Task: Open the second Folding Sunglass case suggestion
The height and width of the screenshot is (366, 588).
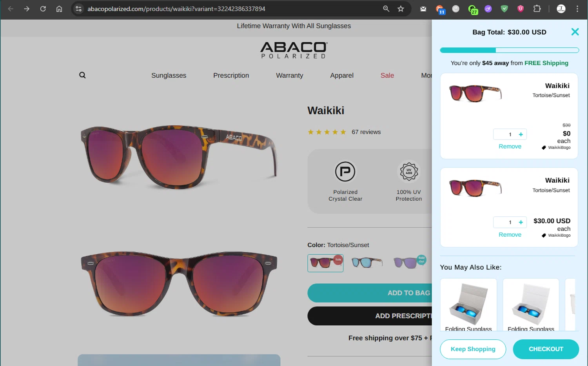Action: (531, 305)
